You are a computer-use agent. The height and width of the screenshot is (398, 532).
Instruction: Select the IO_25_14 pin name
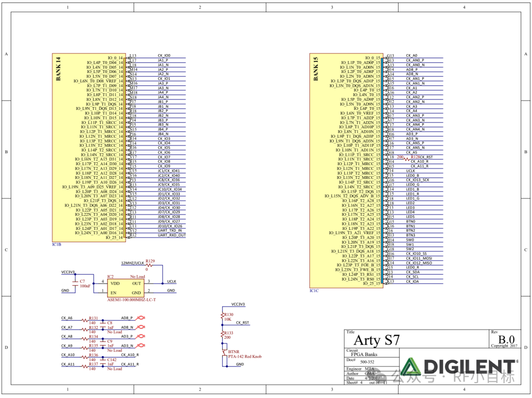click(114, 238)
